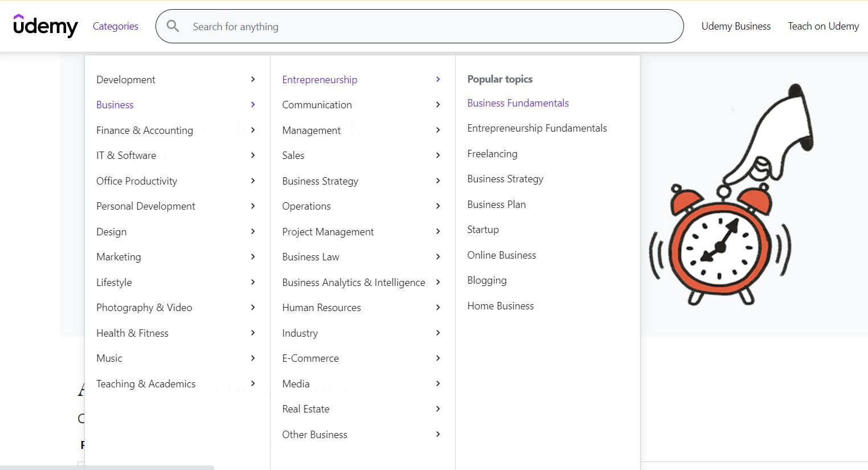868x470 pixels.
Task: Expand Health & Fitness chevron
Action: (x=253, y=333)
